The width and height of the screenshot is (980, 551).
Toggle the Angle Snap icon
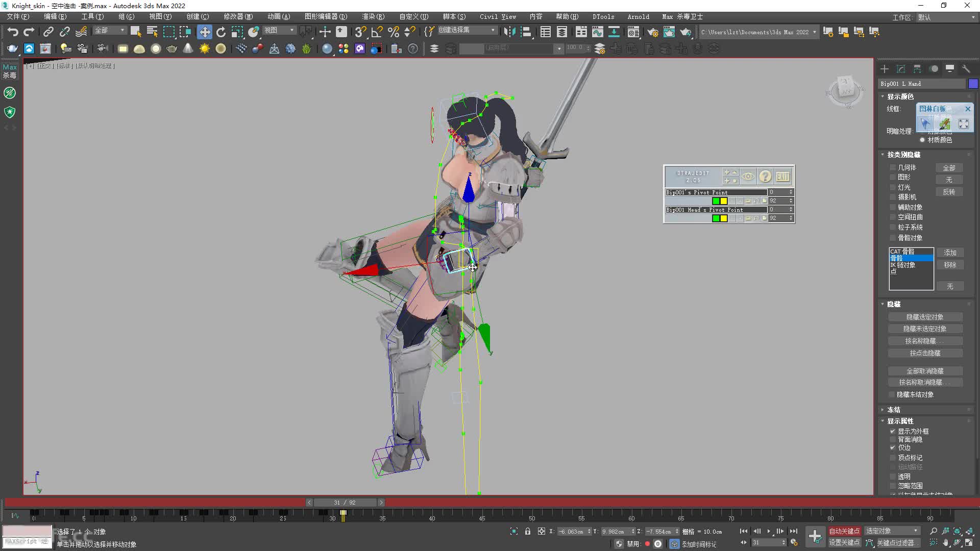coord(377,32)
